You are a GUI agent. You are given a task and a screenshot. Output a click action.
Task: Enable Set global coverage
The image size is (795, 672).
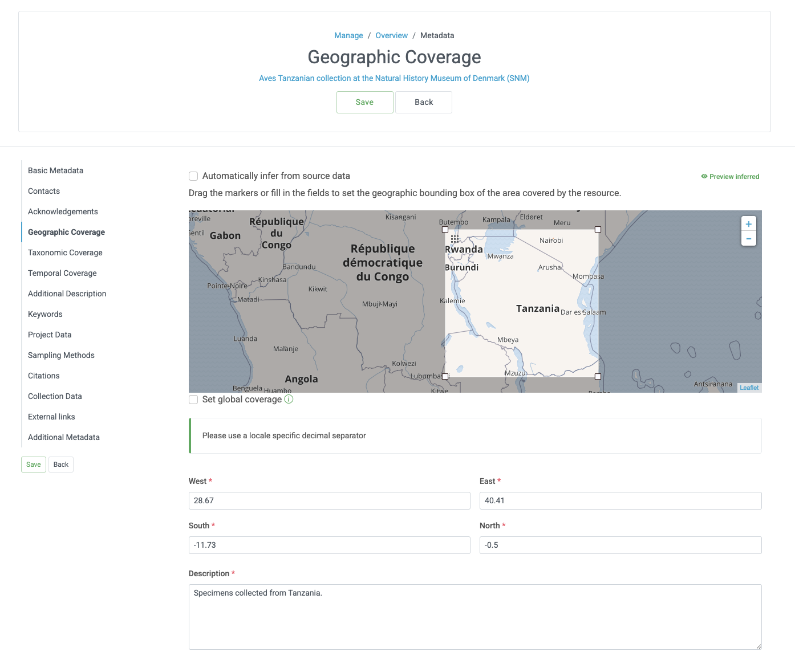click(x=193, y=400)
